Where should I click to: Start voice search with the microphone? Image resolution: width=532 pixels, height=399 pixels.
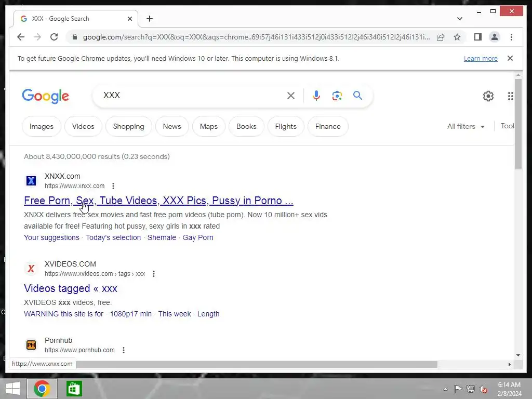316,96
